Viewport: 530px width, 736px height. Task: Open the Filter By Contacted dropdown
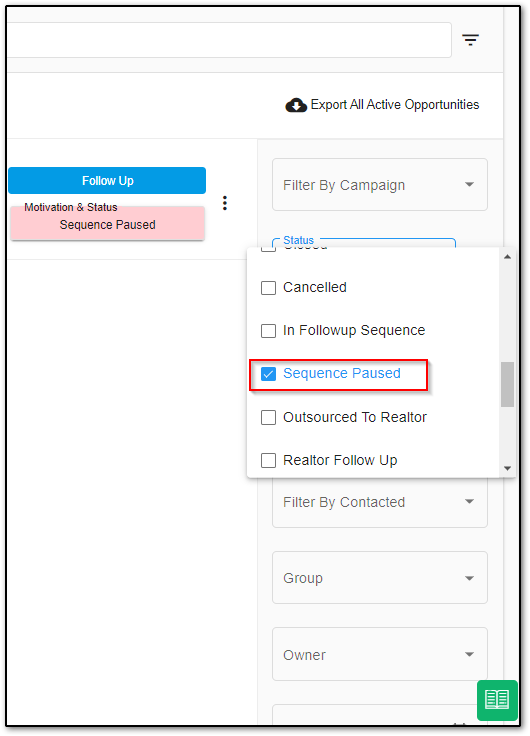coord(380,502)
